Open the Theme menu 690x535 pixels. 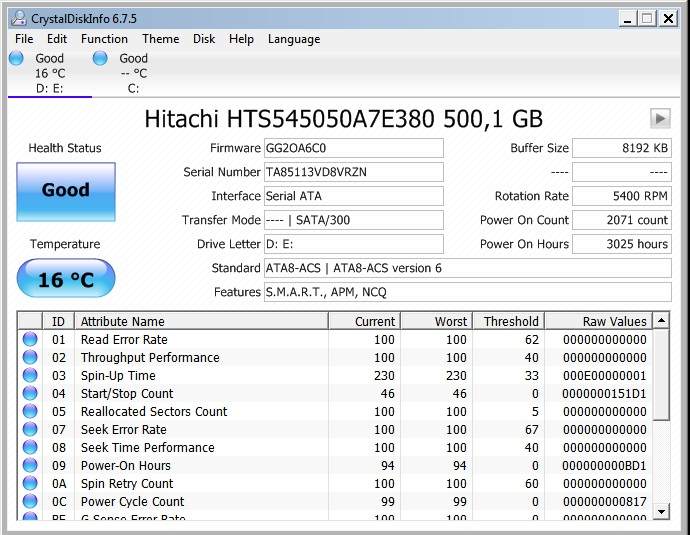(161, 39)
